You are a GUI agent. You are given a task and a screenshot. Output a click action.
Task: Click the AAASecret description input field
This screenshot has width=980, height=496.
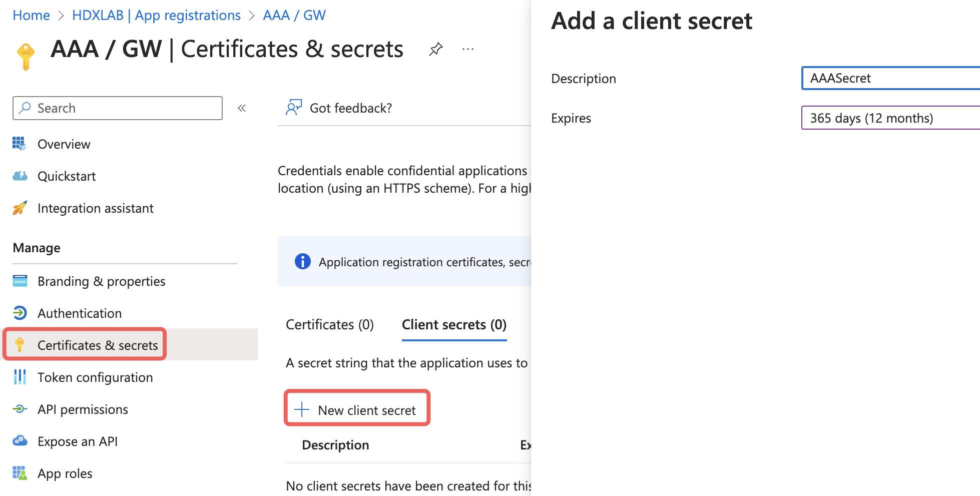pos(891,78)
